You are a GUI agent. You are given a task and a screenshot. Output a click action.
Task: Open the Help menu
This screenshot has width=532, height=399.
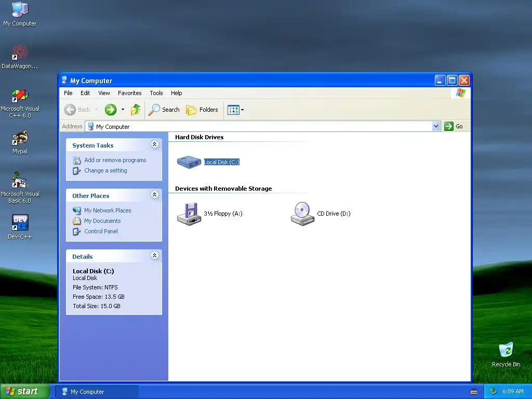pyautogui.click(x=176, y=93)
